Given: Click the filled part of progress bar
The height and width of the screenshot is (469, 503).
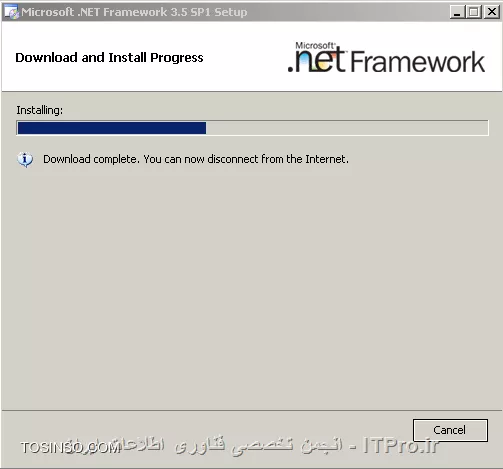Looking at the screenshot, I should pyautogui.click(x=112, y=128).
